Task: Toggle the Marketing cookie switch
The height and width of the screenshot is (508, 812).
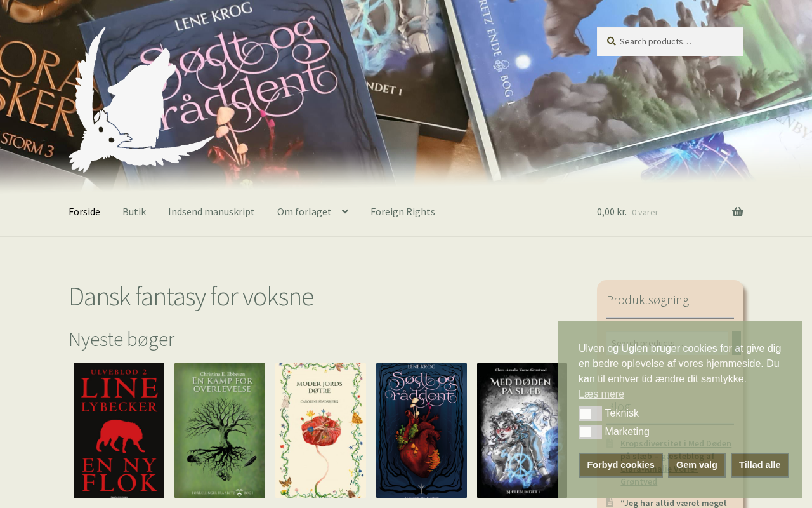Action: (590, 432)
